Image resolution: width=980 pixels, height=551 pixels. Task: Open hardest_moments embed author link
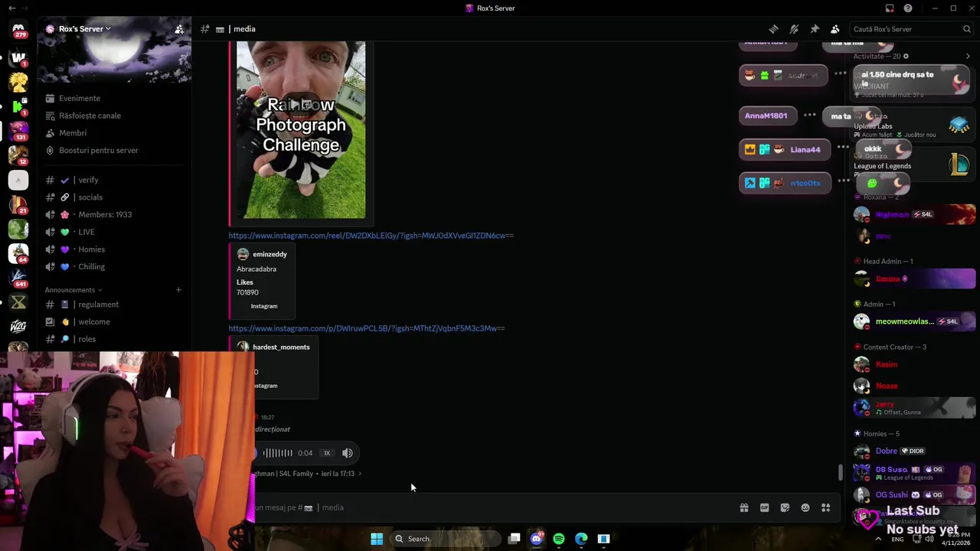click(281, 347)
